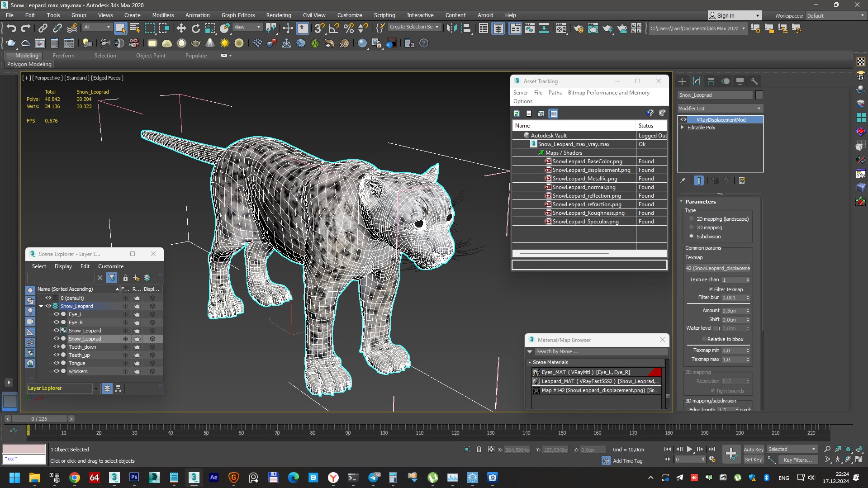Expand the Editable Poly modifier entry
The image size is (868, 488).
(x=683, y=128)
